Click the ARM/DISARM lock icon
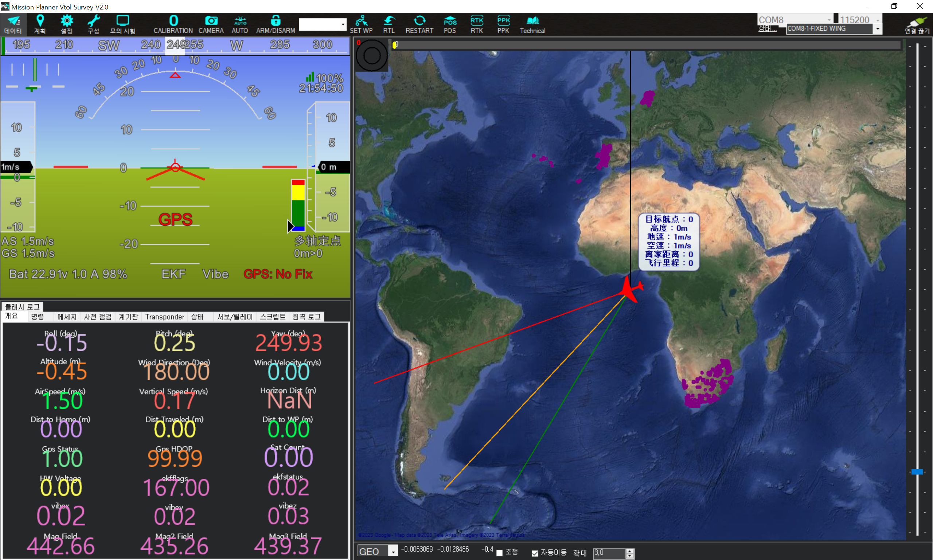This screenshot has height=560, width=933. pyautogui.click(x=276, y=24)
